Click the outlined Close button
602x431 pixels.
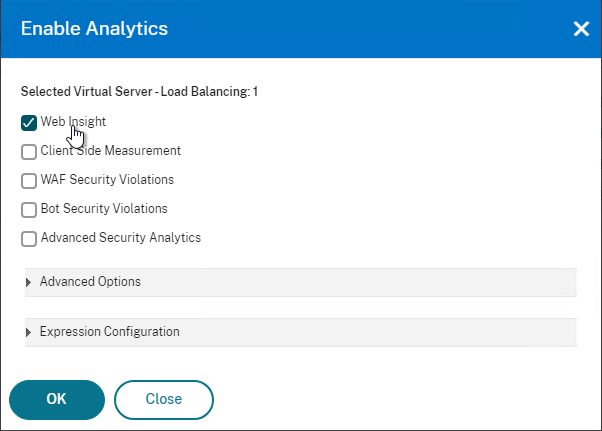coord(164,400)
